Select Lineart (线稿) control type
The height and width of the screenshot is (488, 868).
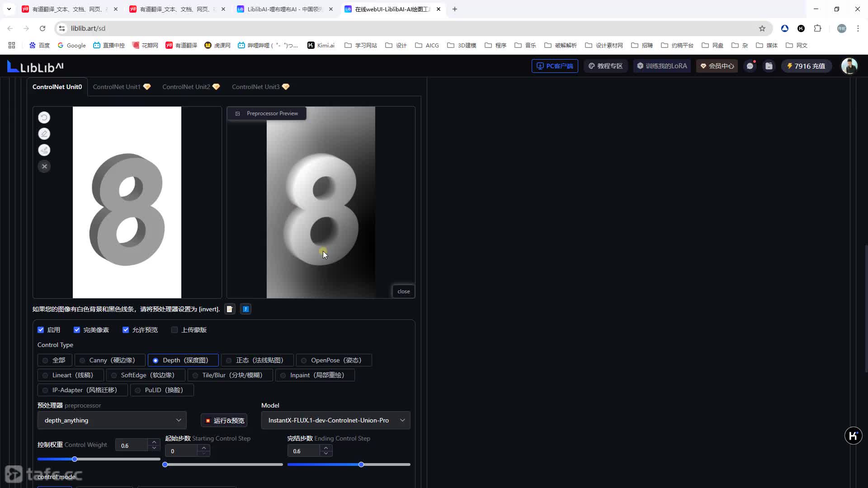point(71,375)
